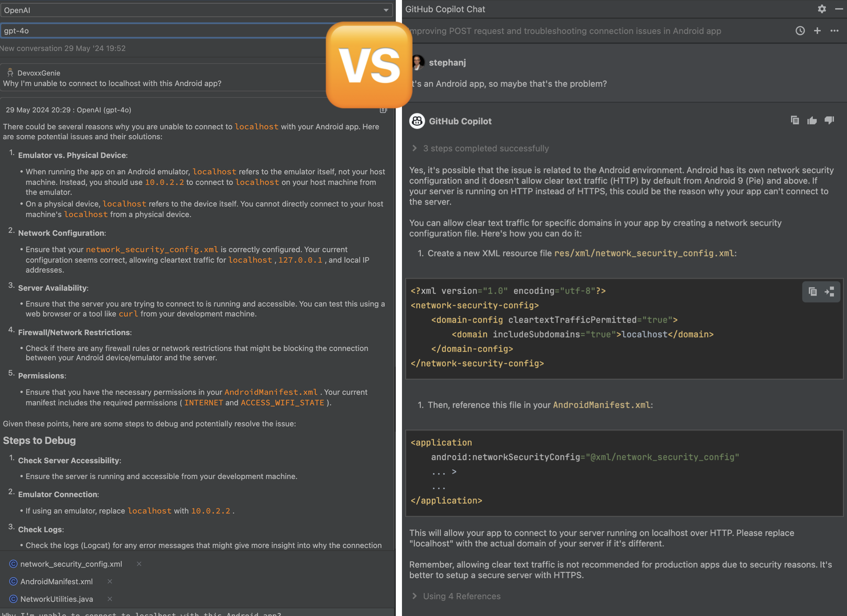Screen dimensions: 847x616
Task: Click '29 May 2024 20:29 : OpenAI (gpt-4o)' header
Action: click(x=68, y=110)
